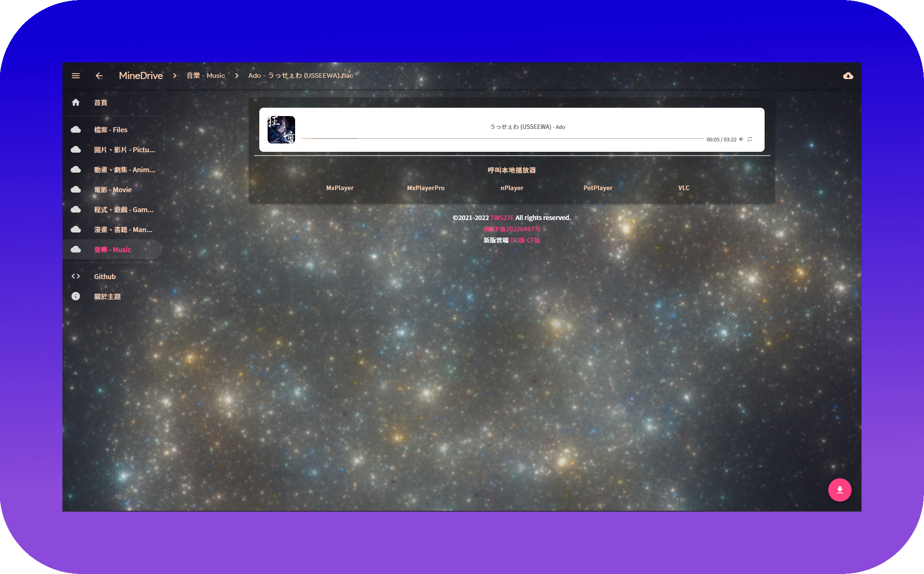Viewport: 924px width, 574px height.
Task: Click chevron before 音樂 - Music breadcrumb
Action: 175,76
